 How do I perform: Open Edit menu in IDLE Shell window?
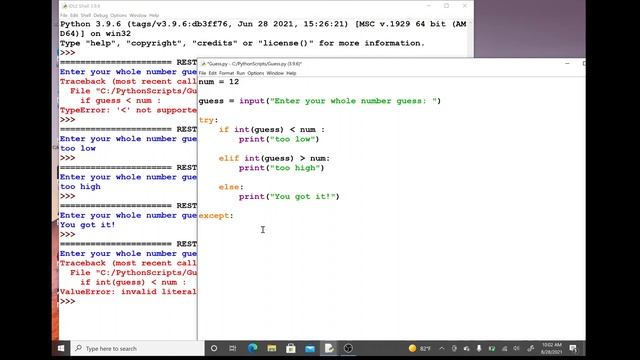tap(74, 16)
